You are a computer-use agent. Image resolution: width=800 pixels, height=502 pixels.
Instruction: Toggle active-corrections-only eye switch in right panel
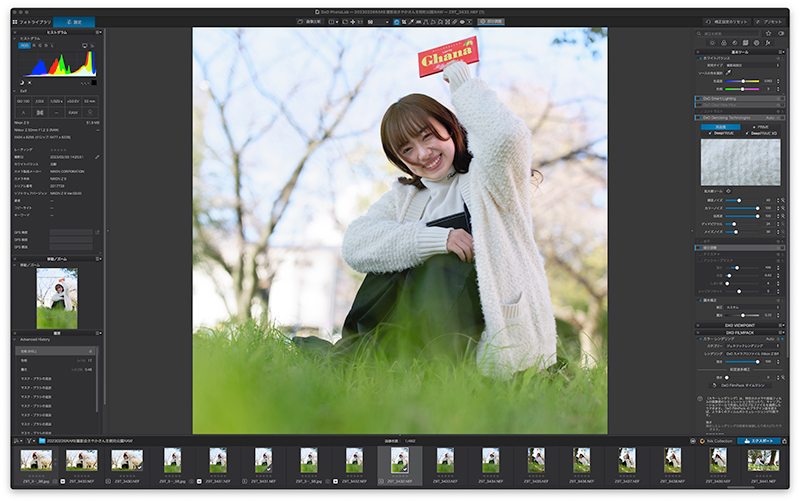tap(781, 34)
